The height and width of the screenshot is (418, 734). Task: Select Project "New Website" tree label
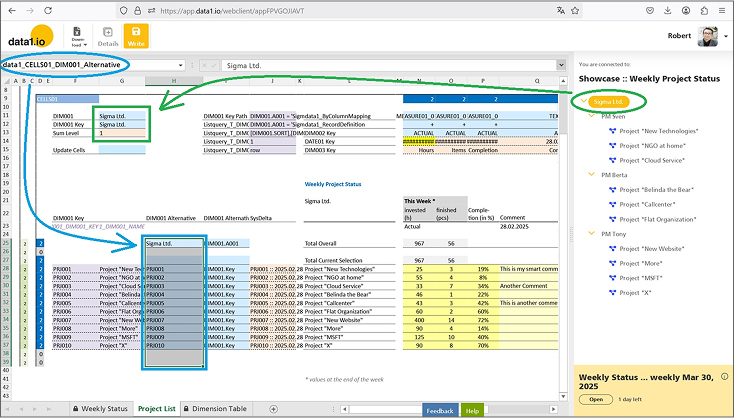(652, 249)
